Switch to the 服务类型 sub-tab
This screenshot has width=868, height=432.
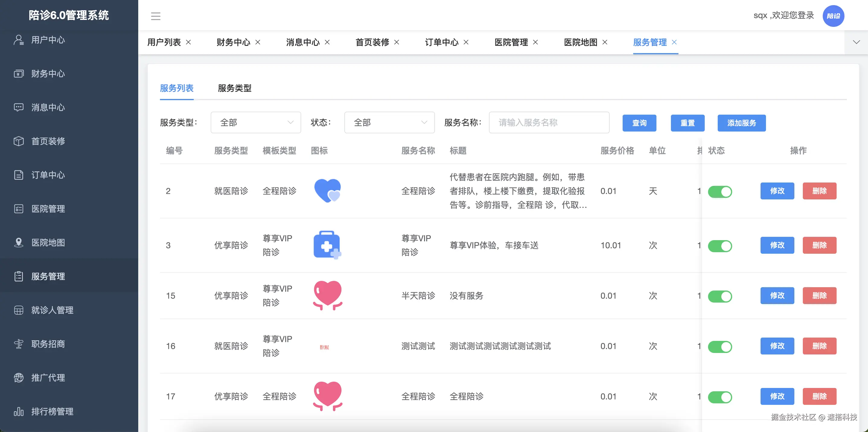(235, 88)
